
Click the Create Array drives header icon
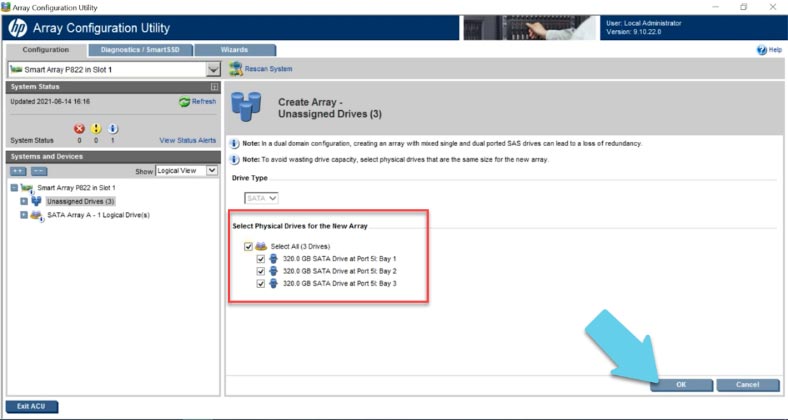point(246,106)
